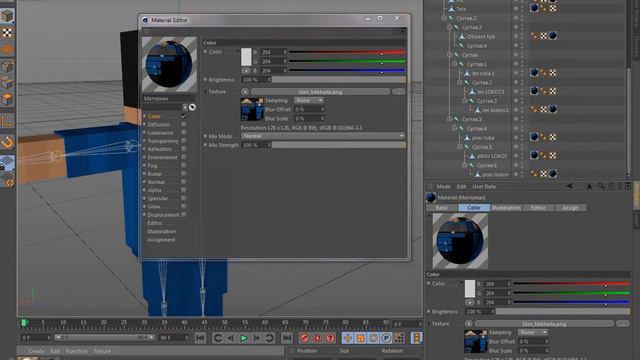
Task: Go to next keyframe button
Action: tap(270, 338)
